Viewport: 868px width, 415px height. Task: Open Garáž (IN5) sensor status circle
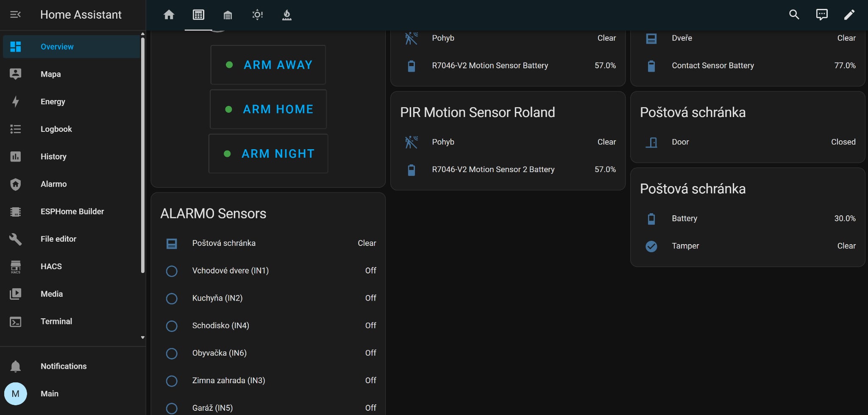coord(172,408)
